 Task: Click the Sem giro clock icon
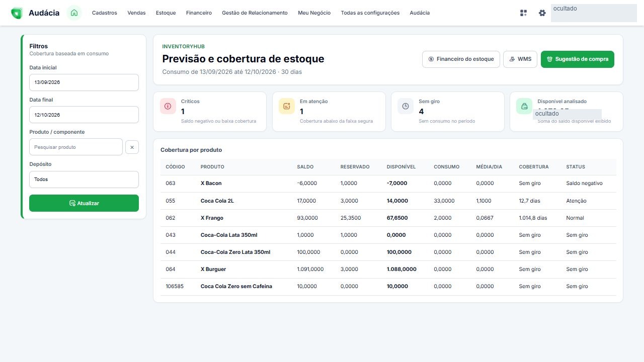(x=406, y=106)
